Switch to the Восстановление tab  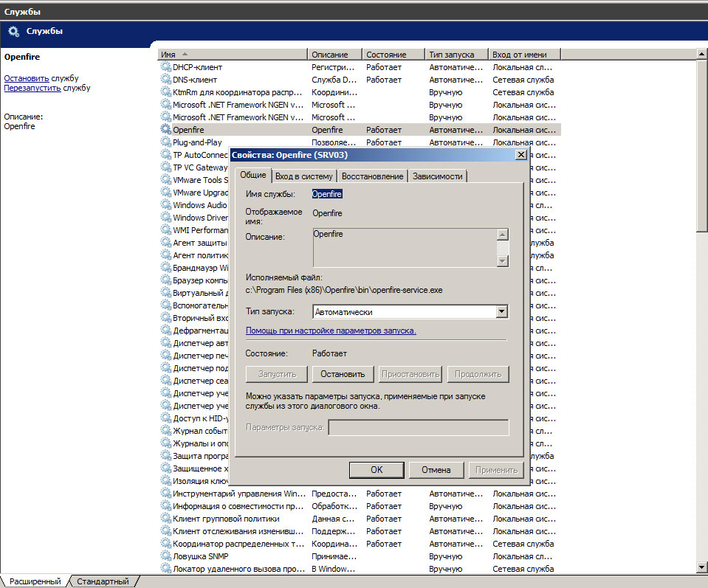tap(372, 176)
